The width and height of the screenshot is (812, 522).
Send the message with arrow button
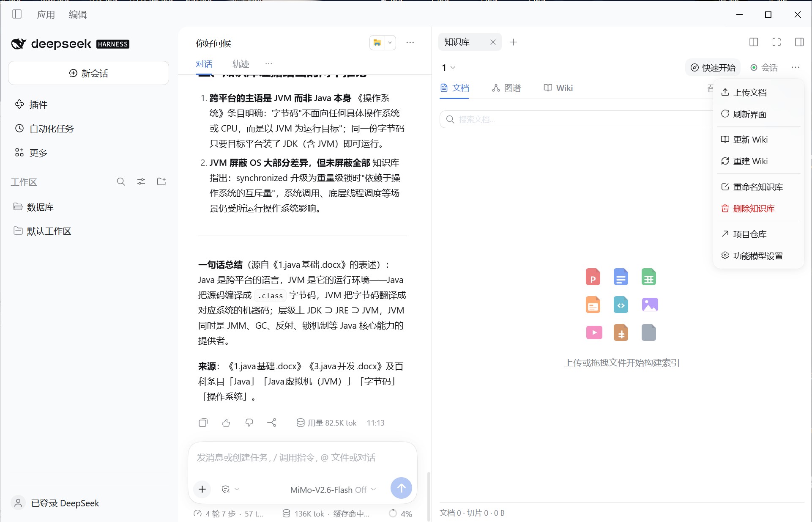(401, 489)
